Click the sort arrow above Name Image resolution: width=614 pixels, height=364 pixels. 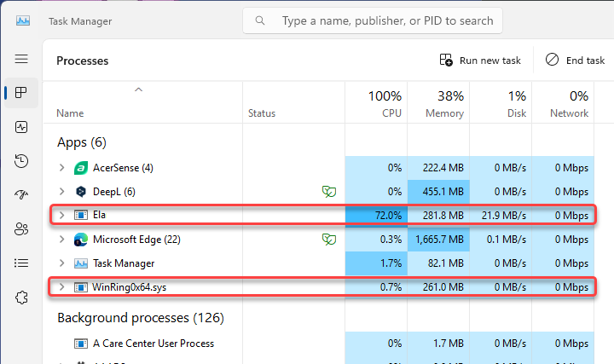(x=138, y=90)
